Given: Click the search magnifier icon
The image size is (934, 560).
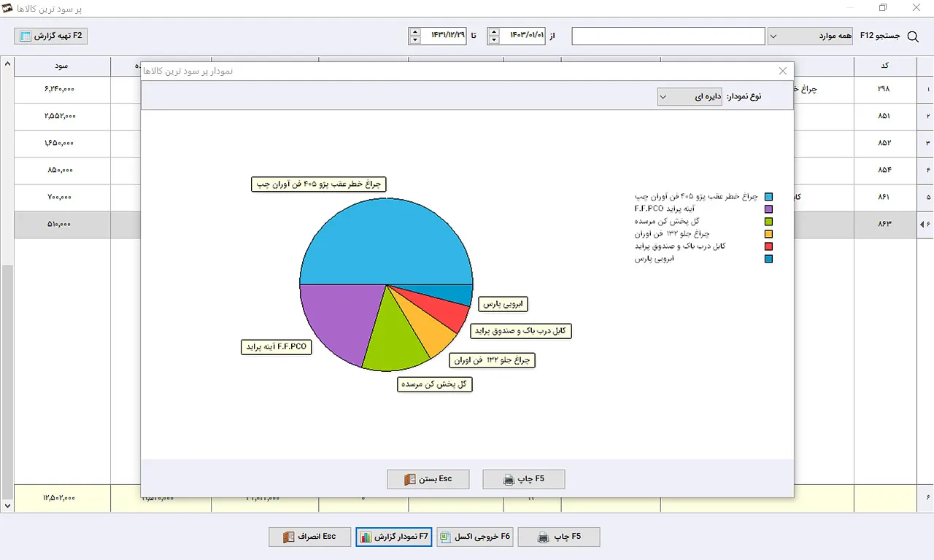Looking at the screenshot, I should pos(912,36).
